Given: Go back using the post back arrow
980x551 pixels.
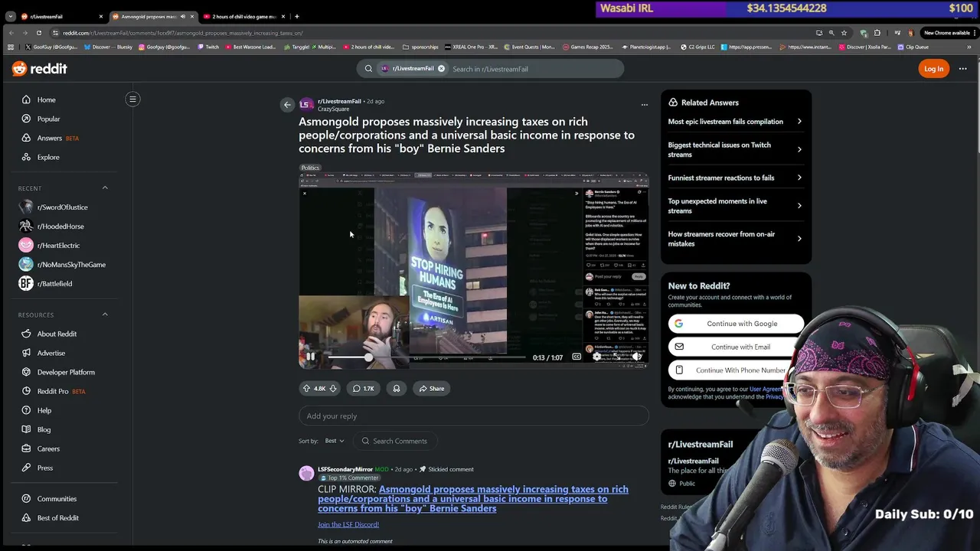Looking at the screenshot, I should (287, 105).
